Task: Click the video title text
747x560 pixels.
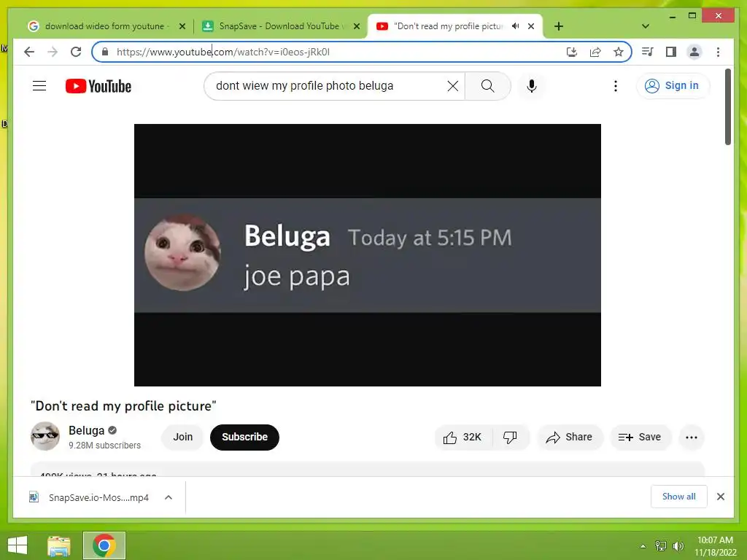Action: pos(123,405)
